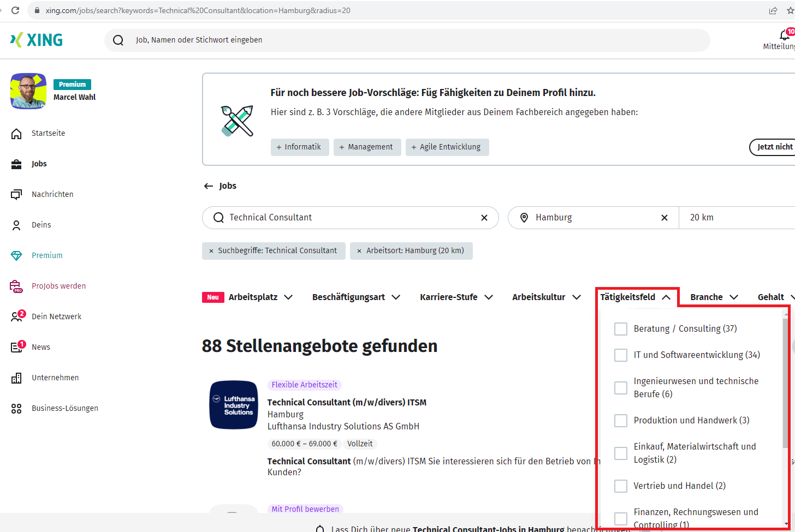The image size is (795, 532).
Task: Open notifications bell icon
Action: pos(784,35)
